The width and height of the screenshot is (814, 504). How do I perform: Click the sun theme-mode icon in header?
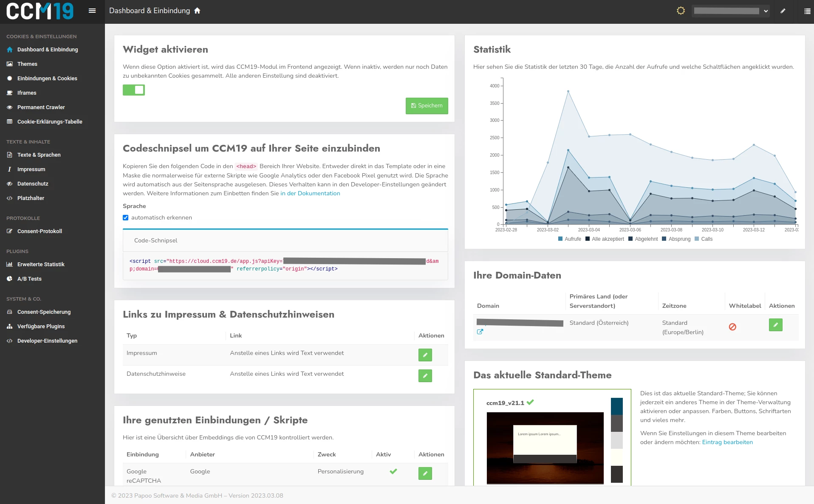pyautogui.click(x=681, y=11)
